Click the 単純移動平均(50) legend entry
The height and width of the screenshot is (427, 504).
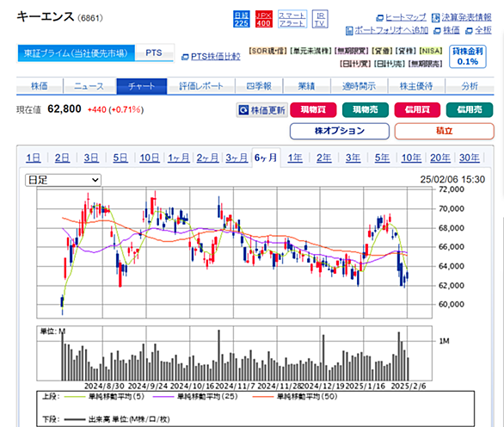pos(295,397)
